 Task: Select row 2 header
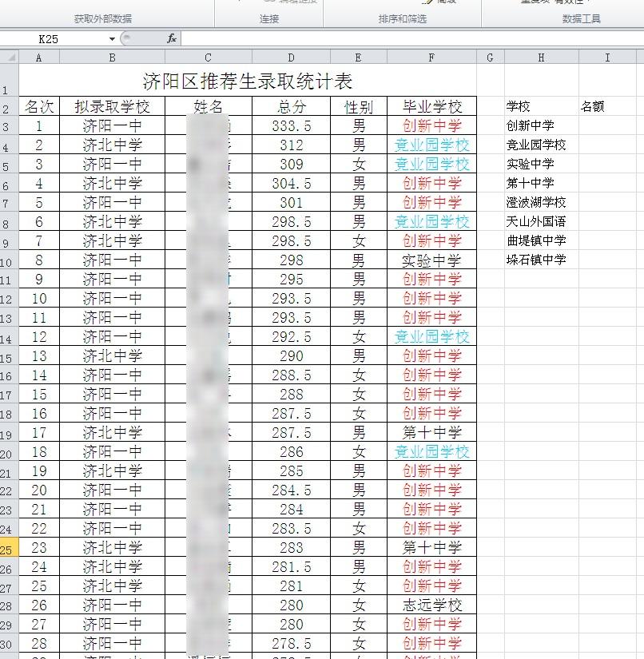[x=10, y=106]
